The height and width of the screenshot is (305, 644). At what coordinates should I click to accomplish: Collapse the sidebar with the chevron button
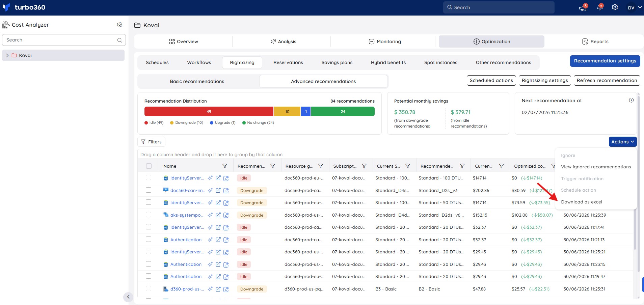click(128, 297)
